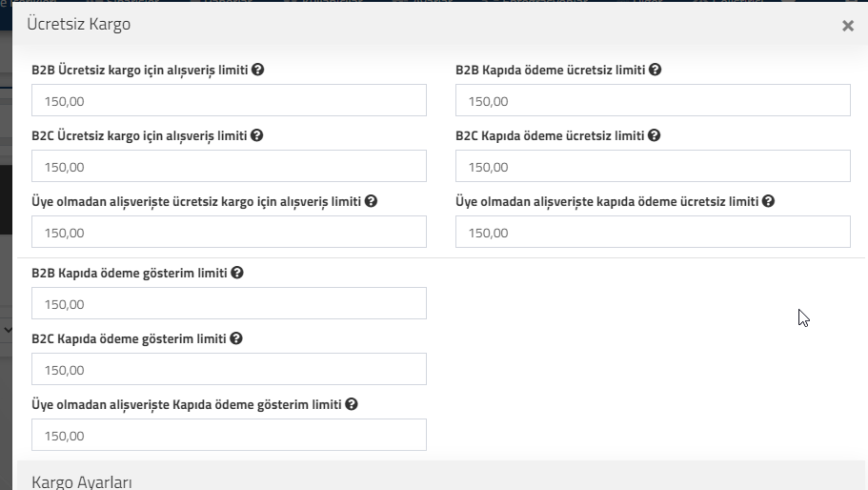Select the B2B Kapıda ödeme ücretsiz limiti field
Image resolution: width=868 pixels, height=490 pixels.
click(653, 100)
